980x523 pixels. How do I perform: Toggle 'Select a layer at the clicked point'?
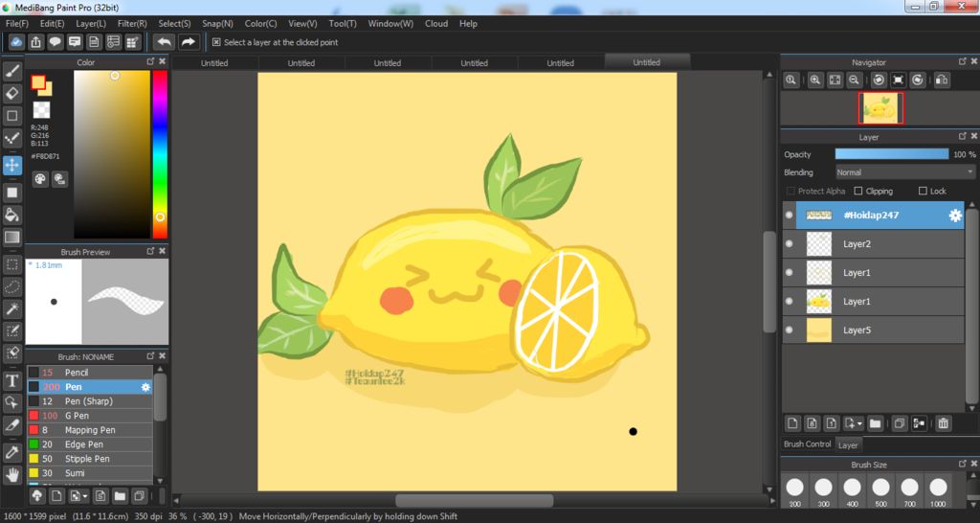point(216,42)
